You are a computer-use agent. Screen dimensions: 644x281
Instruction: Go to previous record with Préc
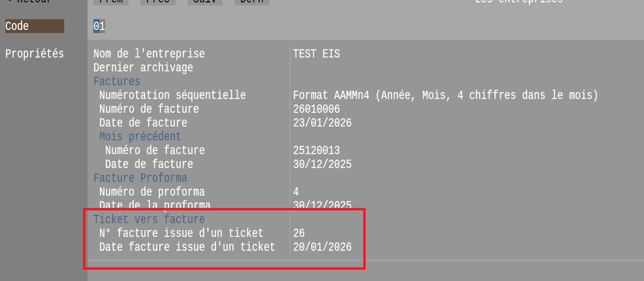click(158, 1)
